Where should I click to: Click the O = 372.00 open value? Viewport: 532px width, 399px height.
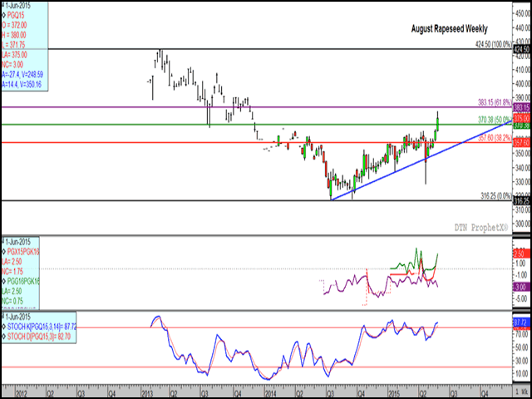click(15, 25)
